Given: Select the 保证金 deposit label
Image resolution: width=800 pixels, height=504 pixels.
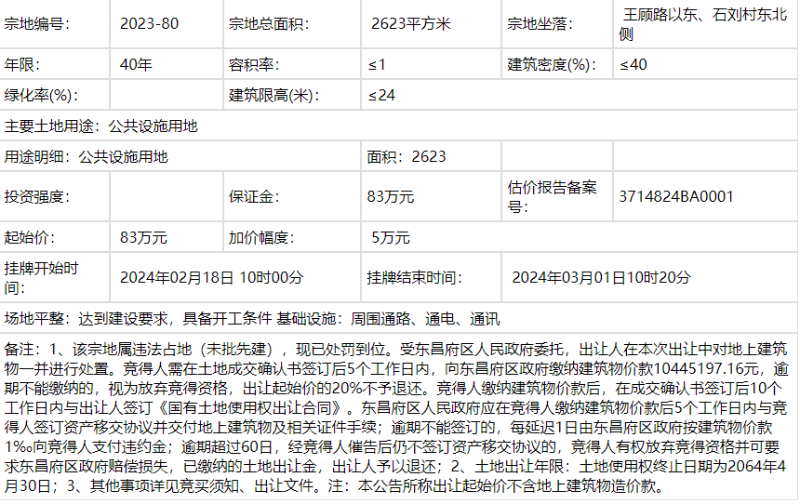Looking at the screenshot, I should (x=251, y=197).
